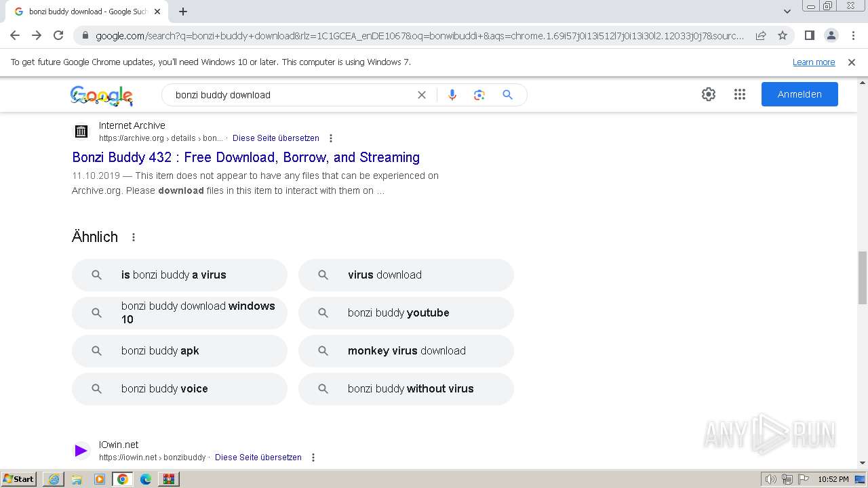This screenshot has height=488, width=868.
Task: Search 'bonzi buddy youtube' suggestion
Action: pos(406,313)
